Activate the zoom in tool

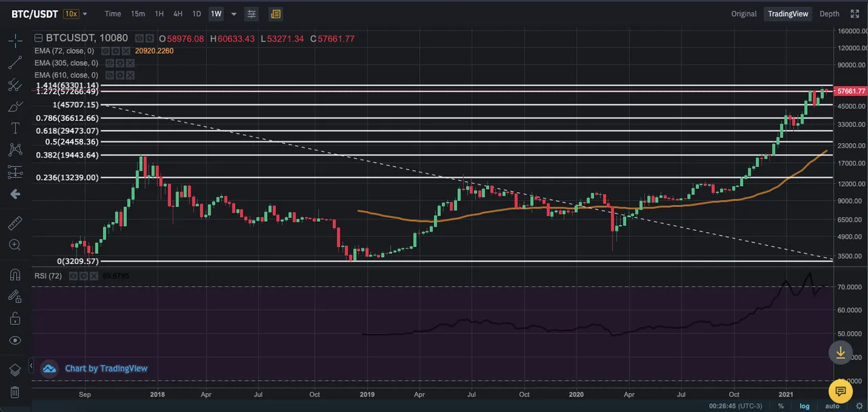coord(15,244)
